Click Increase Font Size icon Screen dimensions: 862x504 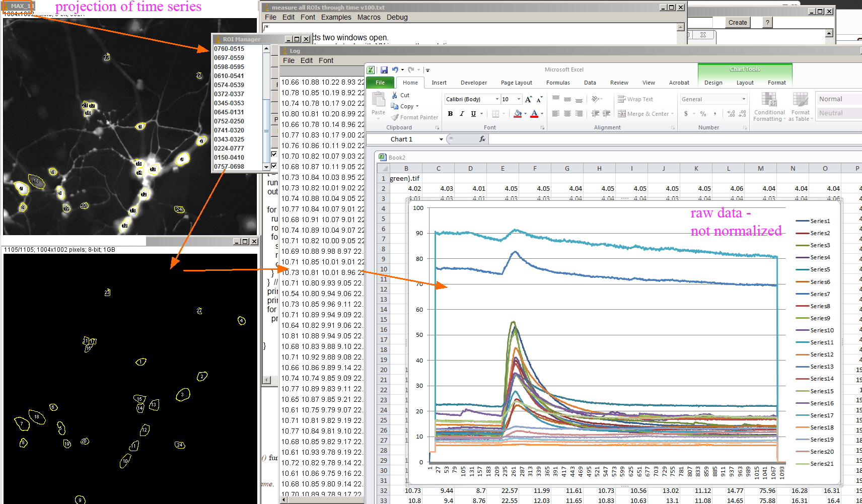point(528,100)
